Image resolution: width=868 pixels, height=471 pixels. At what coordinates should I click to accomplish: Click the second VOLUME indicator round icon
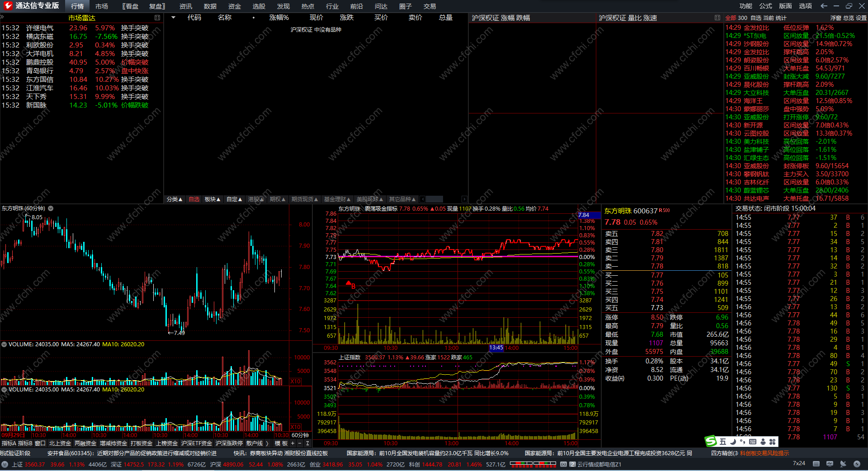click(x=4, y=389)
